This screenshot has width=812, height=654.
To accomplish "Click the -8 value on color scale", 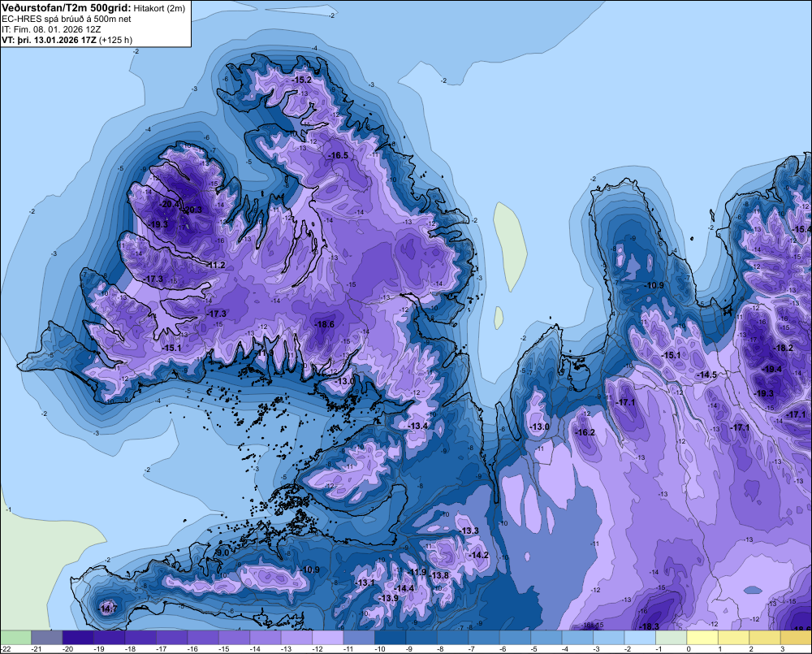I will click(441, 649).
